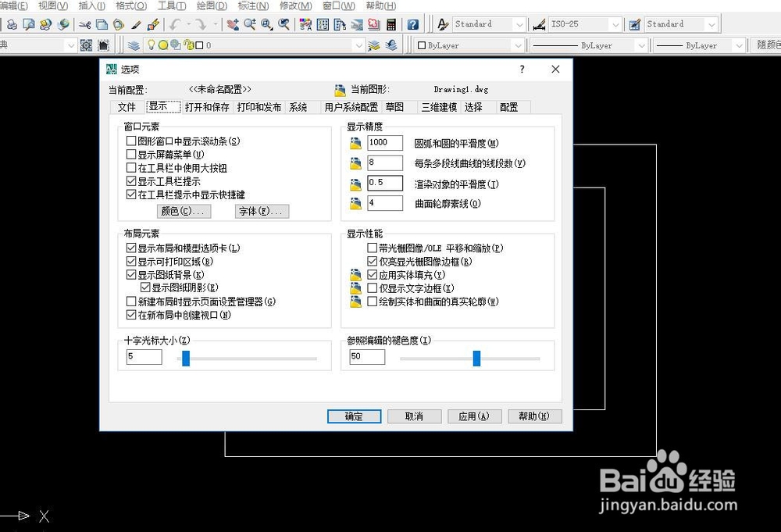
Task: Click the 颜色(C)... button
Action: (x=184, y=211)
